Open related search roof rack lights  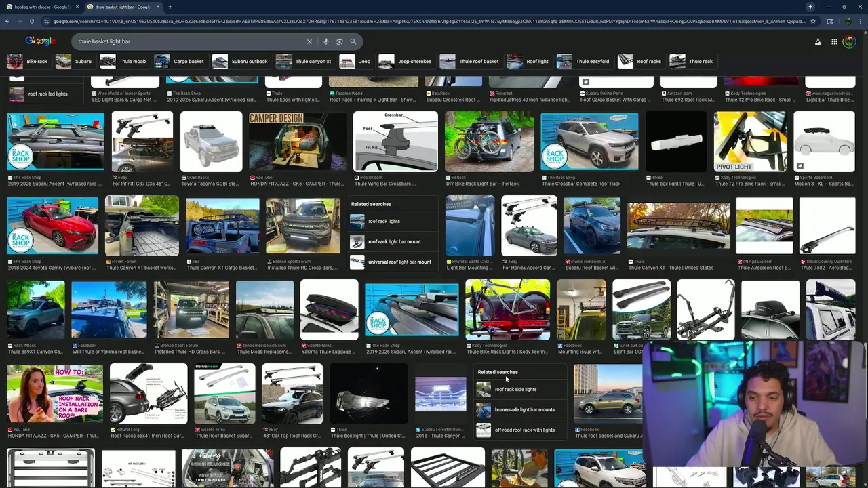click(x=392, y=222)
